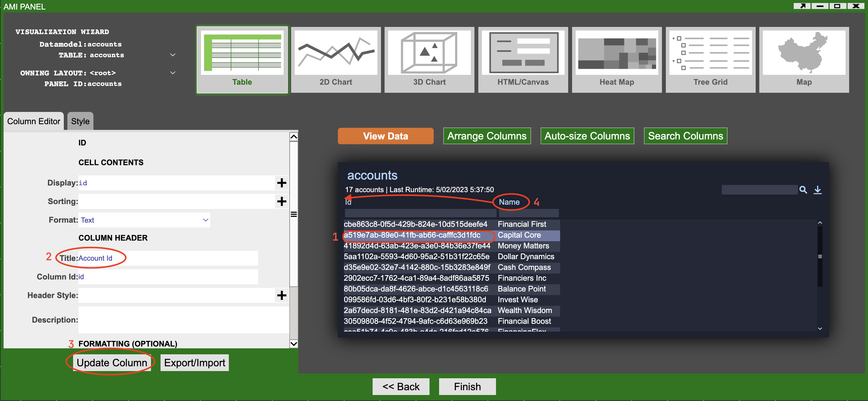Click the table search magnifier icon
Image resolution: width=868 pixels, height=401 pixels.
pos(803,190)
